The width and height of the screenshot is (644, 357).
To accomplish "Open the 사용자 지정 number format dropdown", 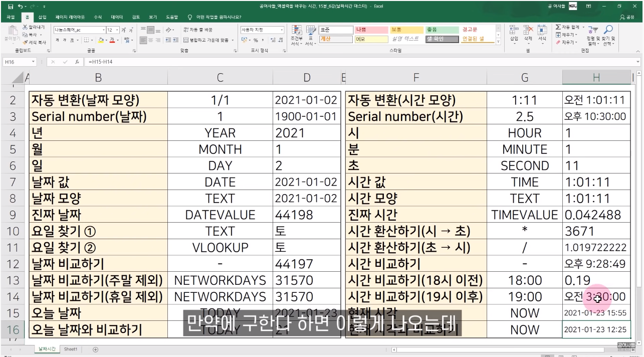I will (x=281, y=30).
